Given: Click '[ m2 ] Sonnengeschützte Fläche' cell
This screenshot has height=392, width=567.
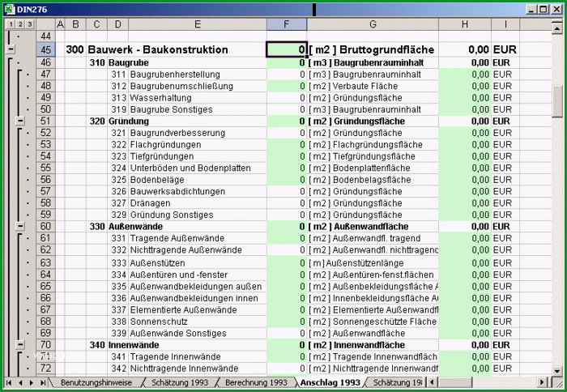Looking at the screenshot, I should [373, 322].
